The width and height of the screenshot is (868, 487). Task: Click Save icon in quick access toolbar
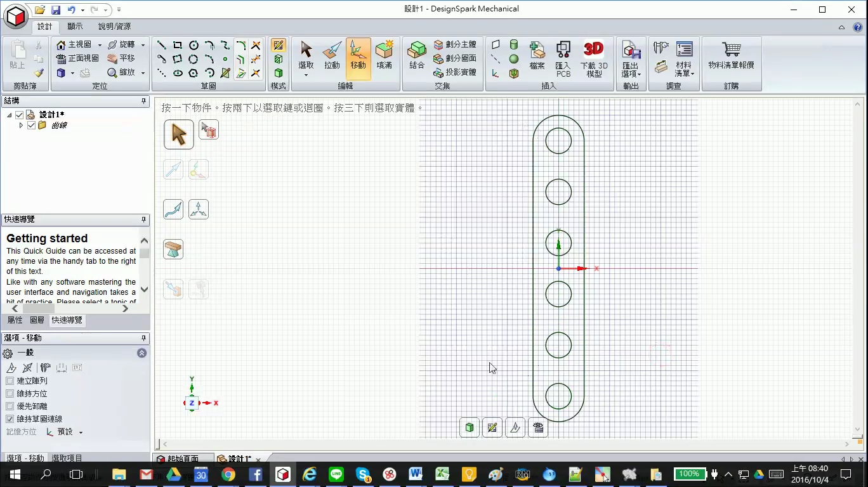pyautogui.click(x=56, y=10)
